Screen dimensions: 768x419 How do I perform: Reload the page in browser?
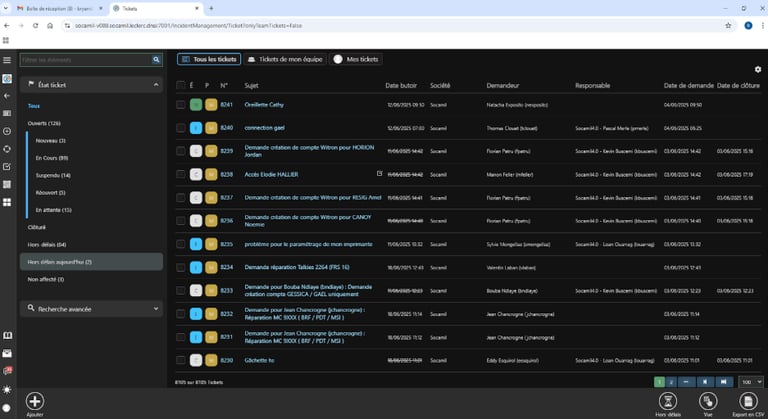(35, 25)
